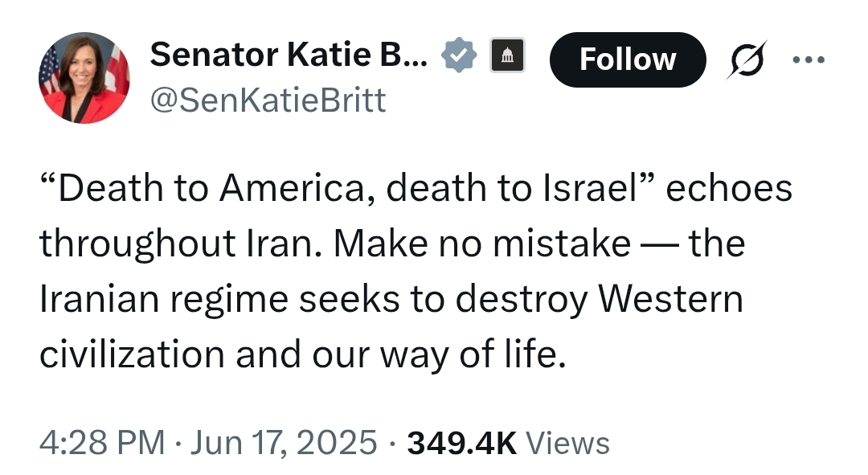Click the words "destroy Western" in the post

[x=599, y=300]
